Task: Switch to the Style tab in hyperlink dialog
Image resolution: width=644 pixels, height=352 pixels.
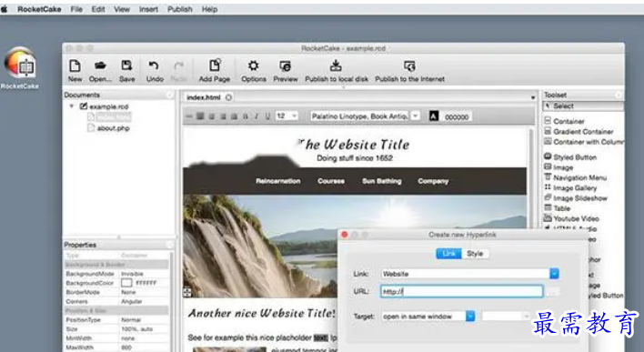Action: pos(475,254)
